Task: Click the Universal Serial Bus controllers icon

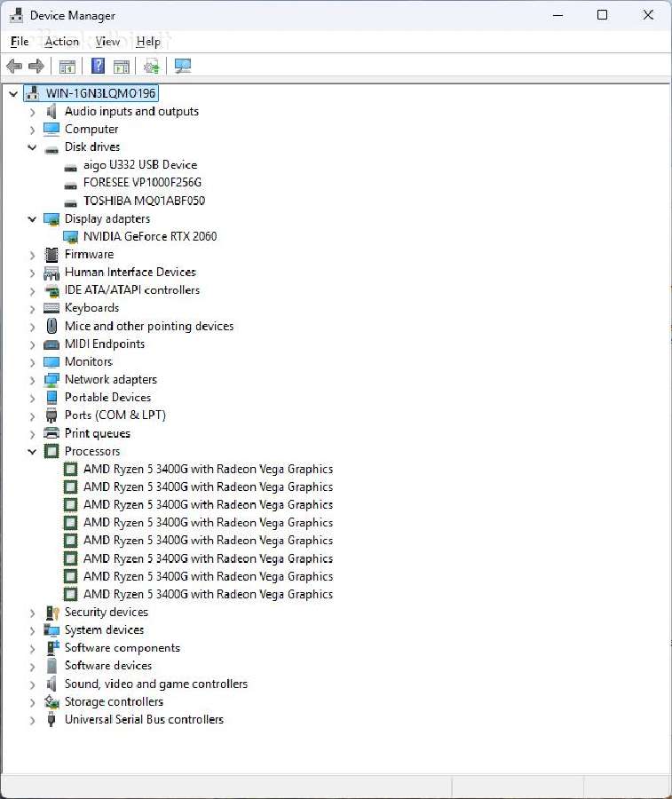Action: pos(51,719)
